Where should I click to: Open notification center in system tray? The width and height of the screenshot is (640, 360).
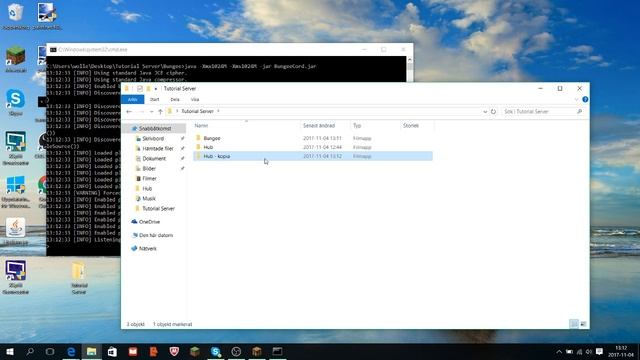(599, 351)
